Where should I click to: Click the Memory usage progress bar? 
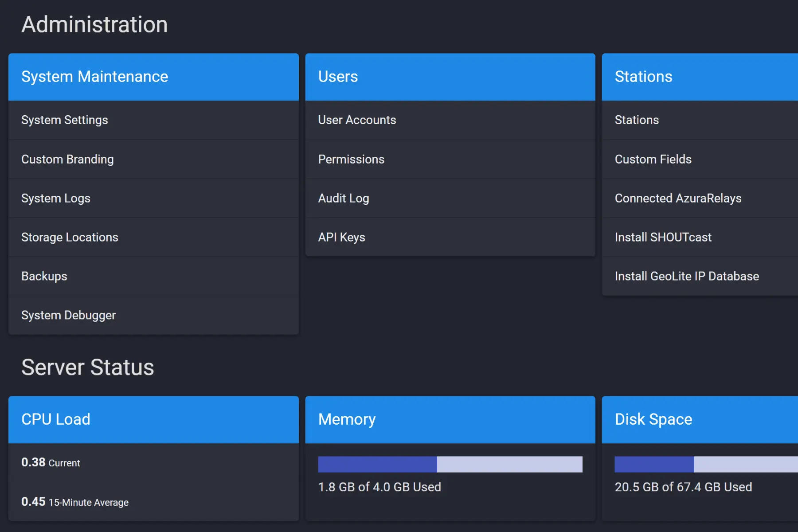[450, 464]
